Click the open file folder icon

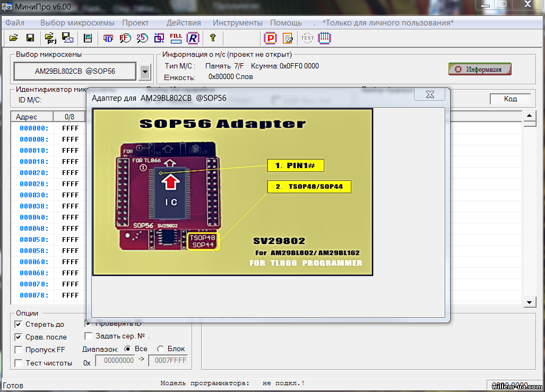(x=14, y=38)
